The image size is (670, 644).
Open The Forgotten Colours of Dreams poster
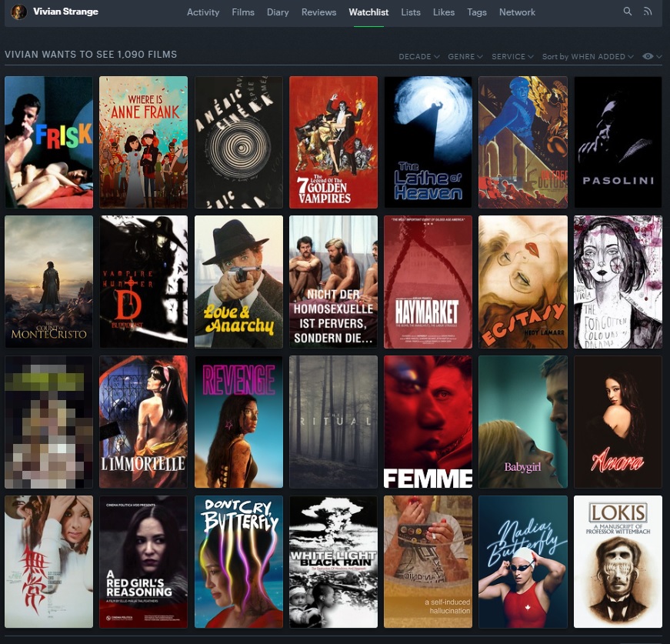(618, 282)
